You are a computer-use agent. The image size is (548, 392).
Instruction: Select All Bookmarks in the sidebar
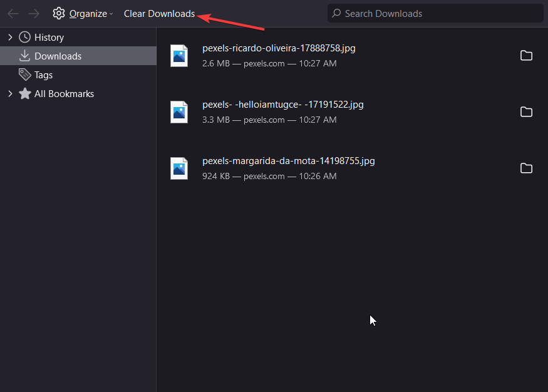tap(64, 94)
